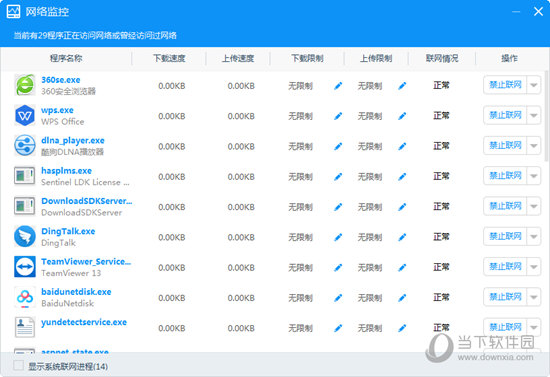Click the 操作 column header
Image resolution: width=550 pixels, height=377 pixels.
509,58
